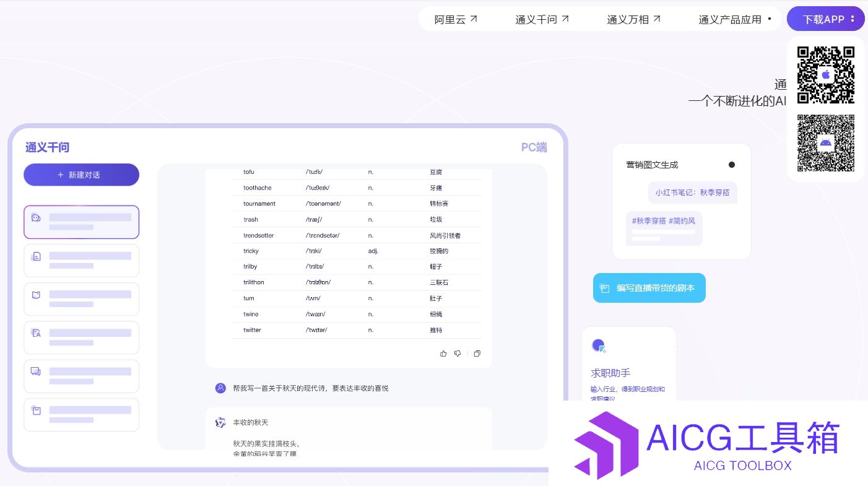Click the icon on the 编写直播带货的剧本 button
The width and height of the screenshot is (868, 486).
point(605,288)
